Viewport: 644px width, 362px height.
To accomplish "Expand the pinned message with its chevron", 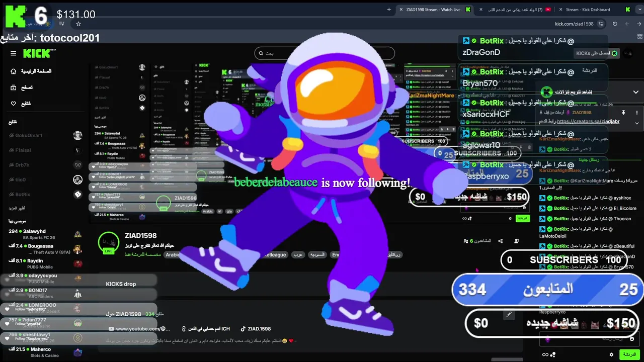I will click(637, 123).
